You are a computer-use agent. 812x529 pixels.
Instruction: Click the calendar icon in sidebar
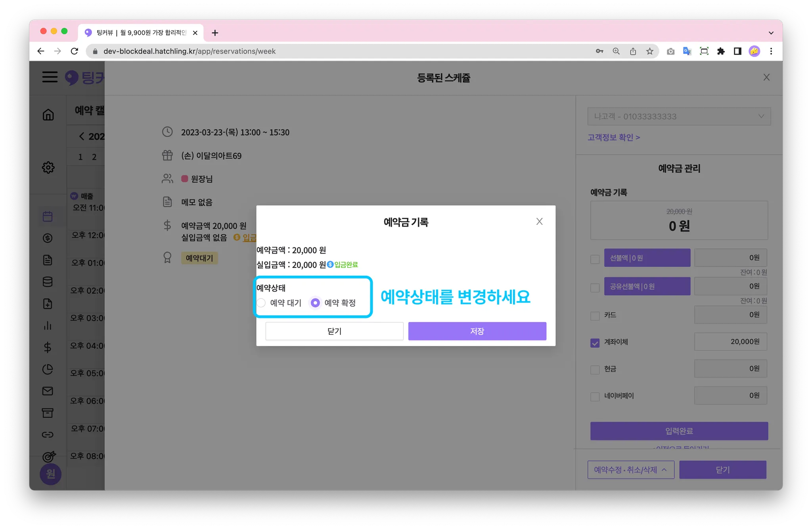pos(48,216)
